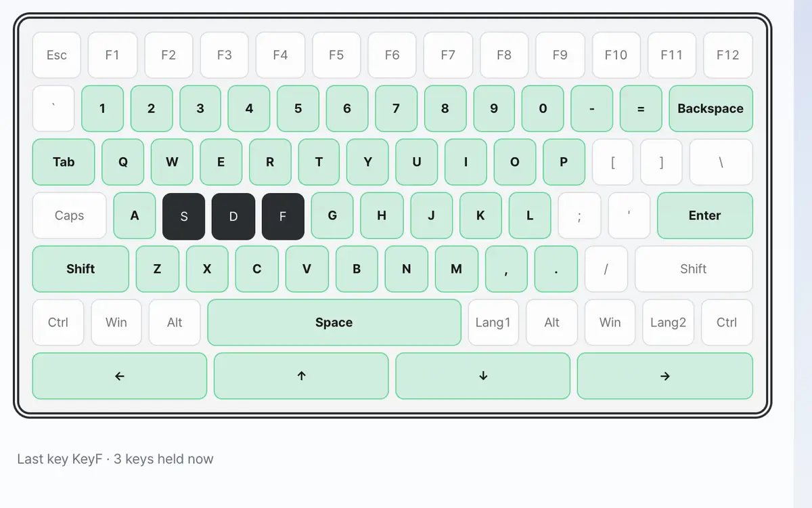Click the left arrow key
This screenshot has height=508, width=812.
coord(120,376)
